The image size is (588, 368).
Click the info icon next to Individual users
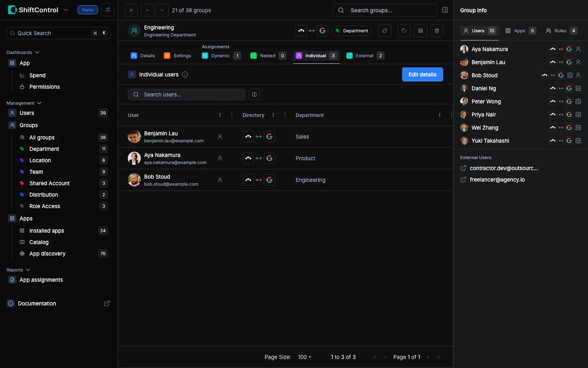(185, 74)
